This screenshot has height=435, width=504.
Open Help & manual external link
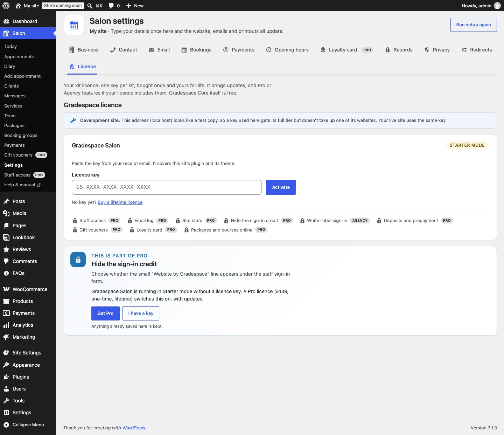pos(22,185)
